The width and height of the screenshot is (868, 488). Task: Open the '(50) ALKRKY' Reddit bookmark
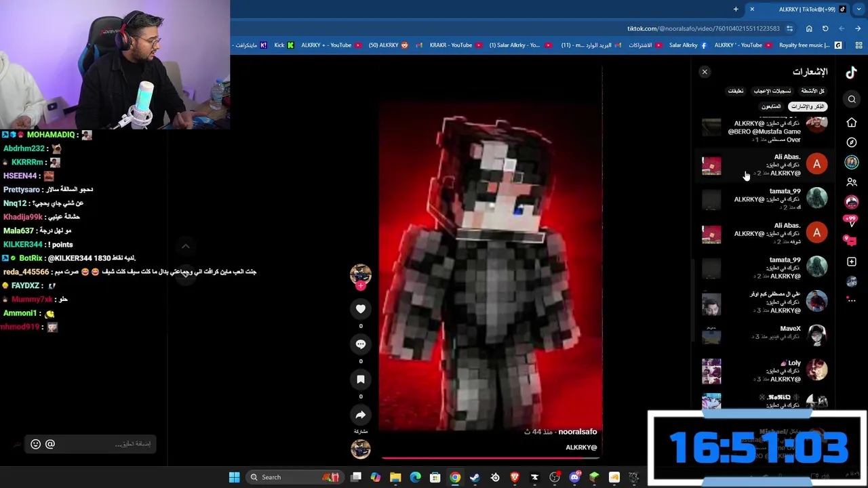389,45
